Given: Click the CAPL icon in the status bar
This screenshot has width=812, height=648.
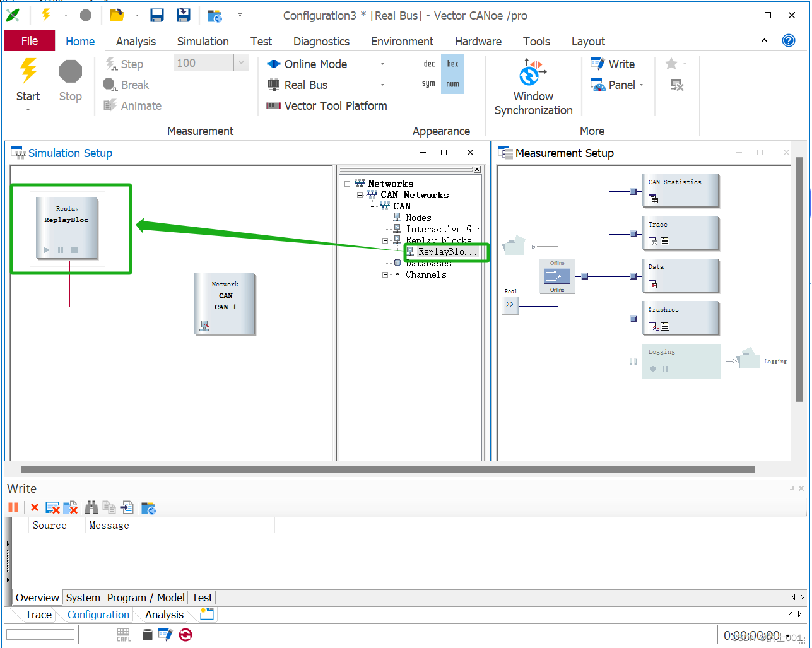Looking at the screenshot, I should (124, 635).
